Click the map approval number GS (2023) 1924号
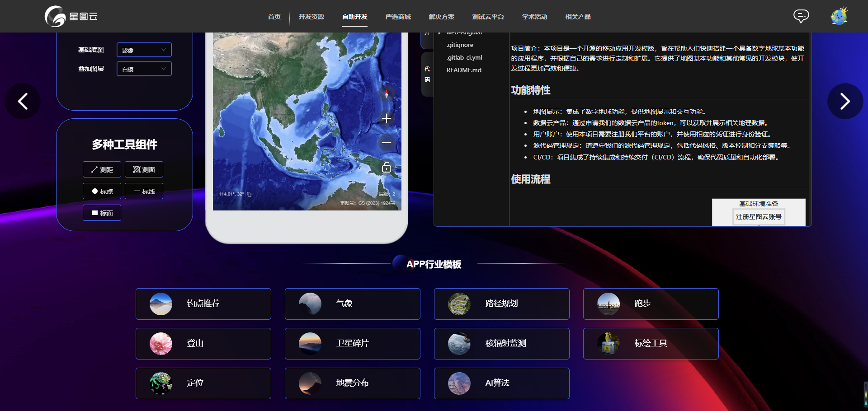Screen dimensions: 868x411 coord(368,203)
